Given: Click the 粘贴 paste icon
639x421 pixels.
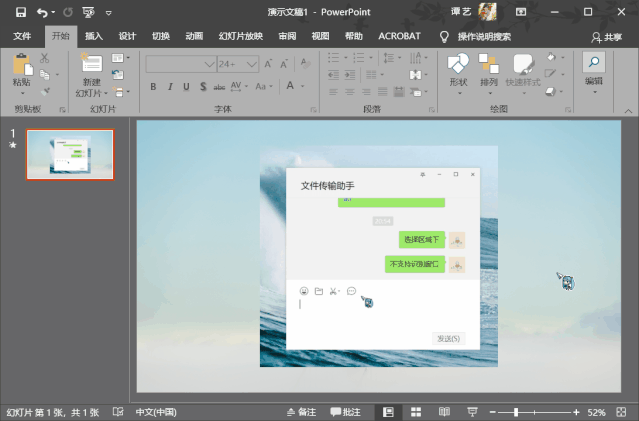Looking at the screenshot, I should [22, 64].
